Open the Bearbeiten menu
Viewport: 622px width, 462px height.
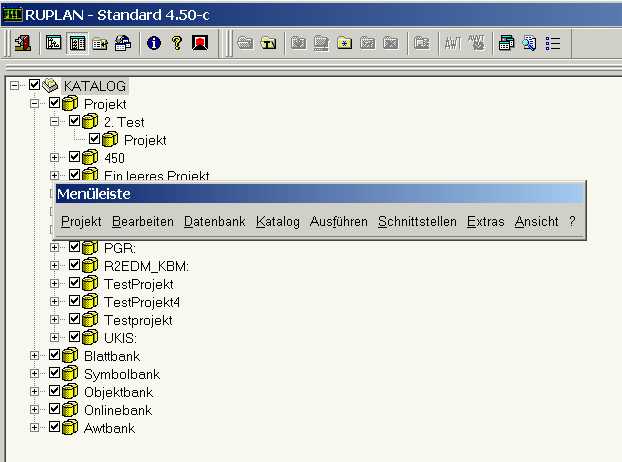coord(143,221)
